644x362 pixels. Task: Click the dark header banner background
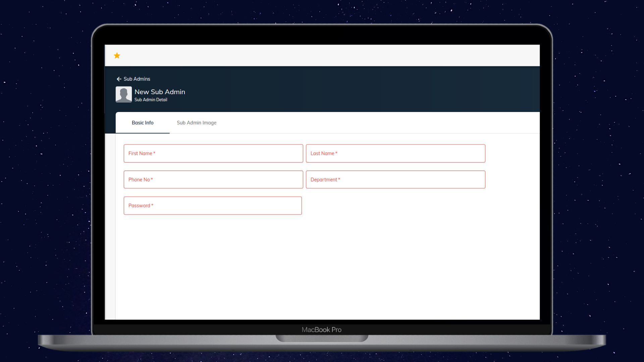362,89
